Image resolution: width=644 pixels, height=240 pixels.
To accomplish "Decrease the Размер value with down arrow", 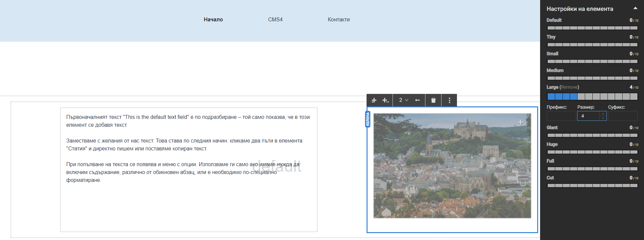I will (603, 118).
